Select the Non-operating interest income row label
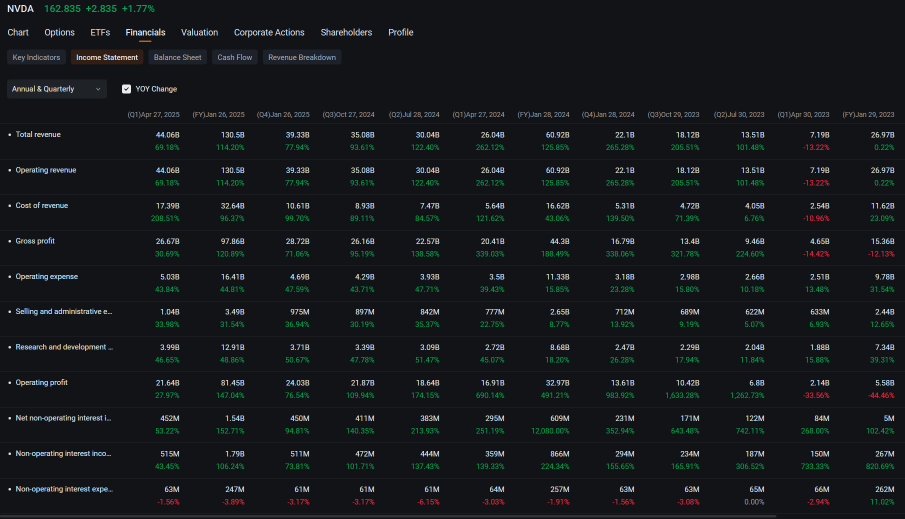Screen dimensions: 905x519 coord(63,454)
